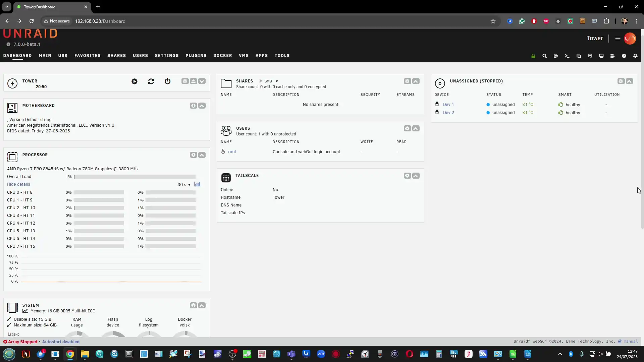Open the system log lines icon

pos(612,56)
